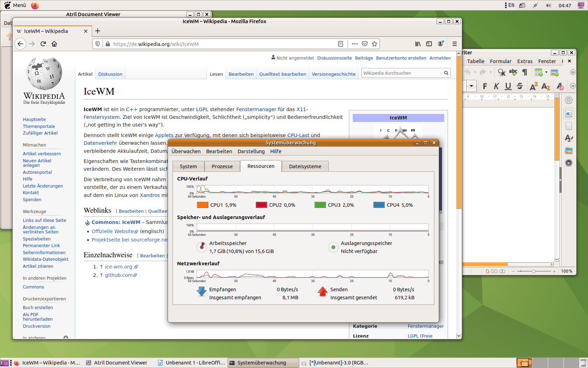Open the Firefox home page icon
The width and height of the screenshot is (588, 368).
pyautogui.click(x=54, y=44)
